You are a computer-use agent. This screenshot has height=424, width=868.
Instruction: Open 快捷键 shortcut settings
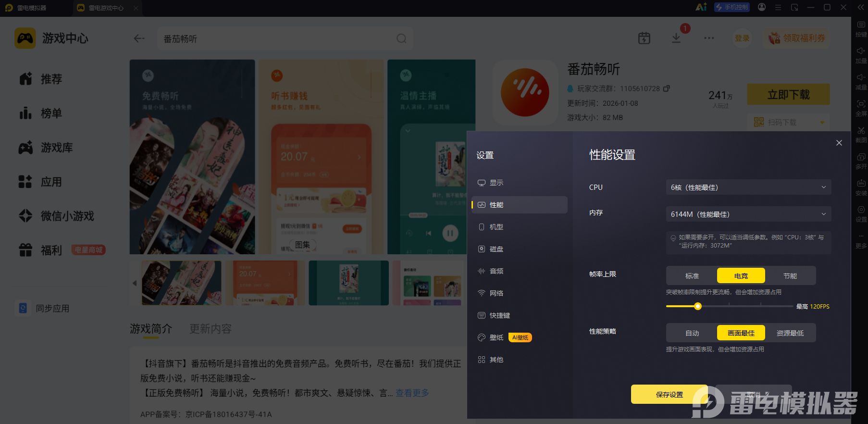pyautogui.click(x=520, y=315)
